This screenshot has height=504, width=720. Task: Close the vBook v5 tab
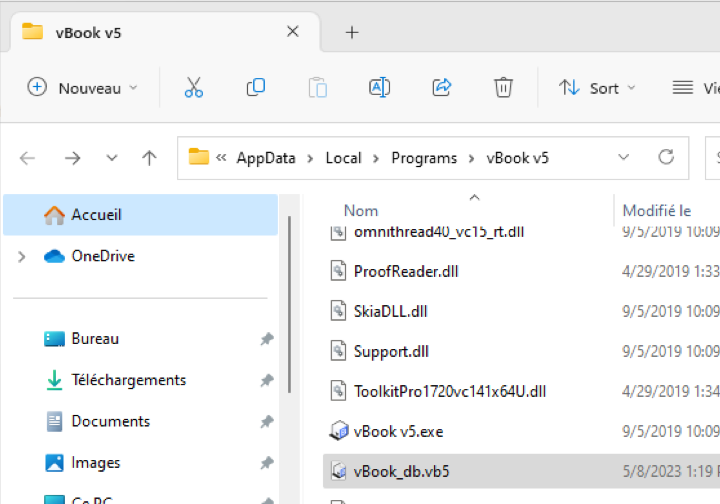(x=293, y=32)
